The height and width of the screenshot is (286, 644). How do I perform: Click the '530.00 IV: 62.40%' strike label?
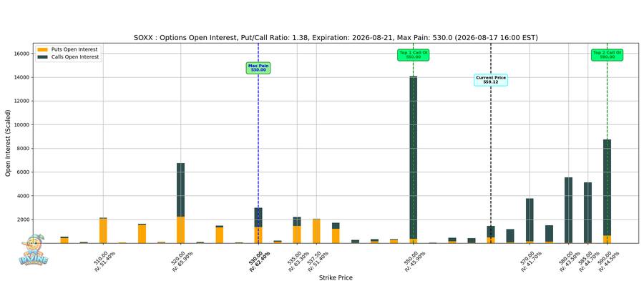[x=259, y=261]
